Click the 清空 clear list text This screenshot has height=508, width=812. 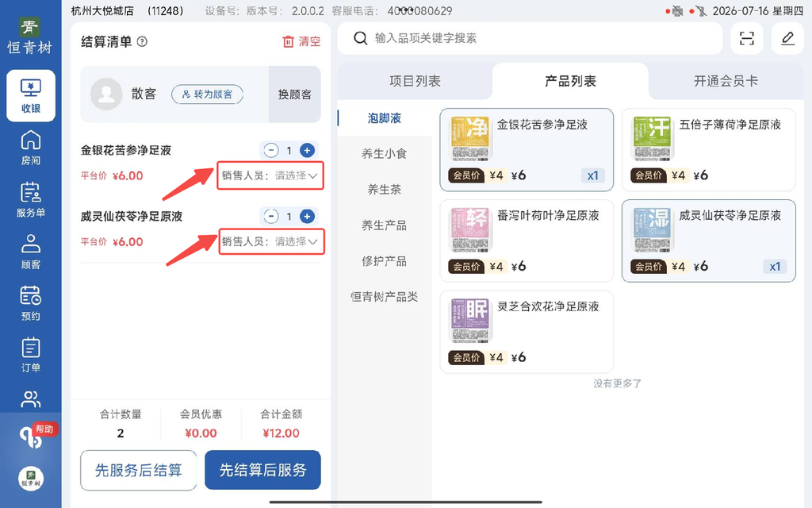309,42
